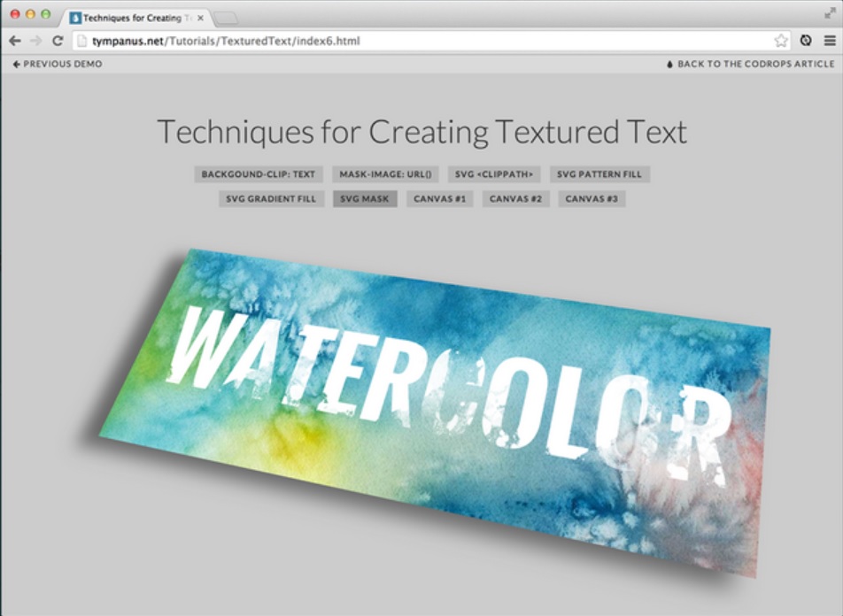Open Back to the Codrops Article link
Viewport: 843px width, 616px height.
(x=751, y=64)
